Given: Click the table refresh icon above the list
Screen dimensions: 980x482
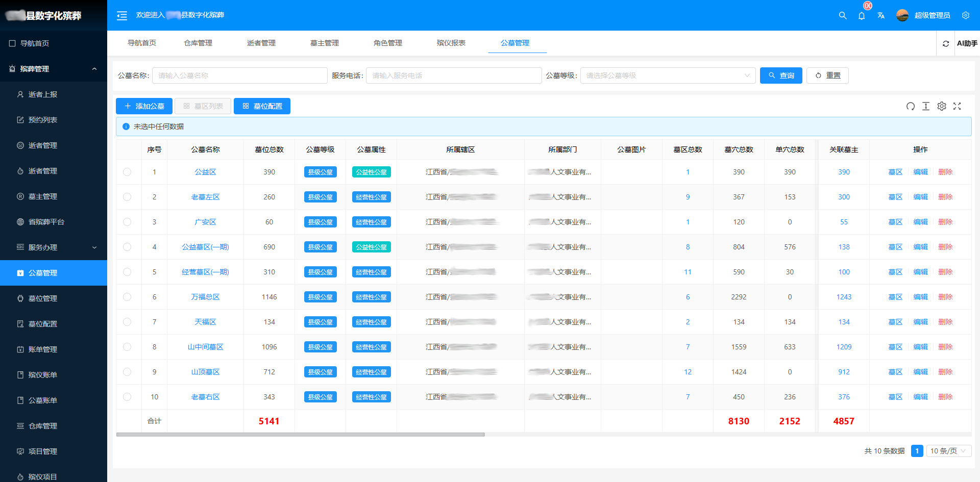Looking at the screenshot, I should (x=911, y=106).
